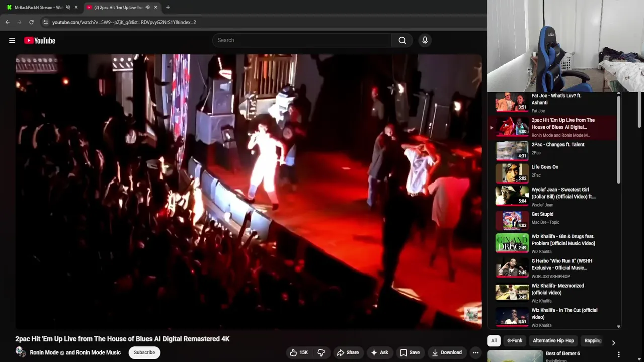Open the Ask AI button
644x362 pixels.
[379, 352]
